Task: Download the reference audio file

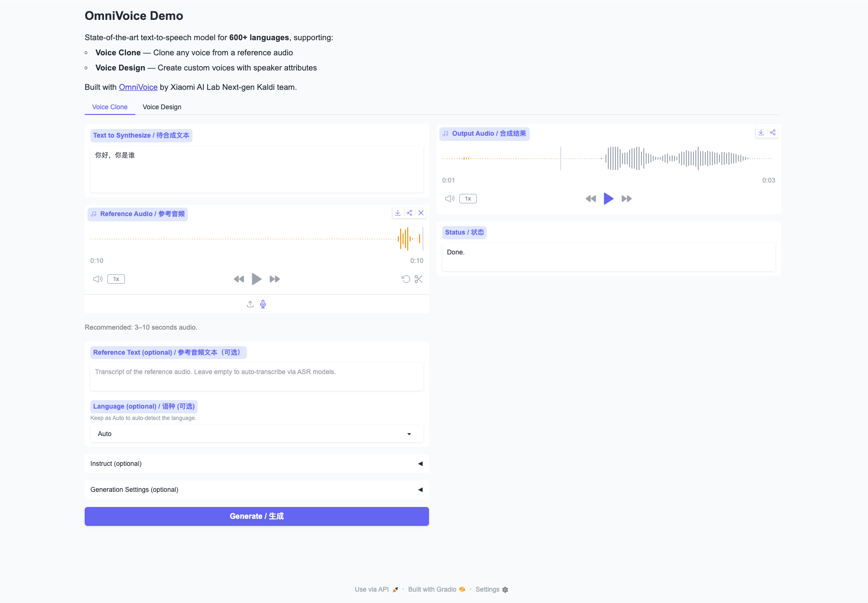Action: tap(398, 213)
